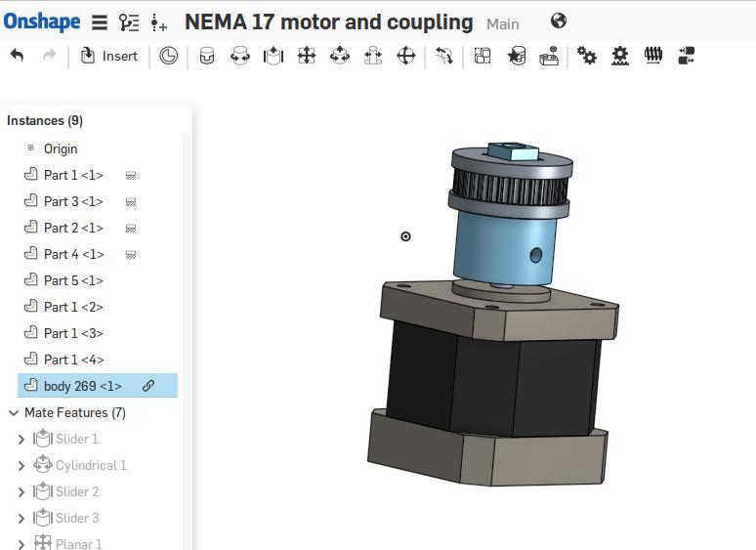Select the Tangent mate tool
756x550 pixels.
coord(444,56)
